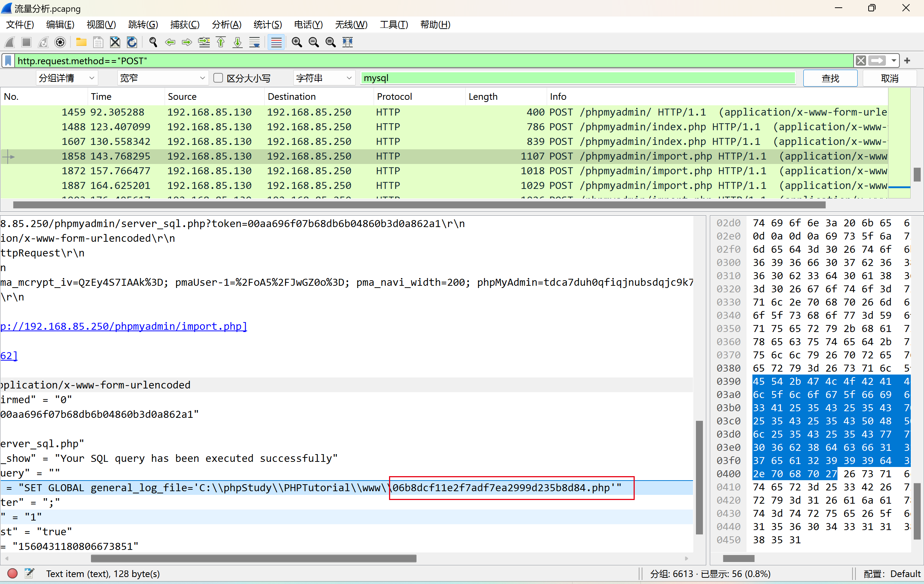Open the 编辑(E) menu
Screen dimensions: 924x584
click(60, 25)
